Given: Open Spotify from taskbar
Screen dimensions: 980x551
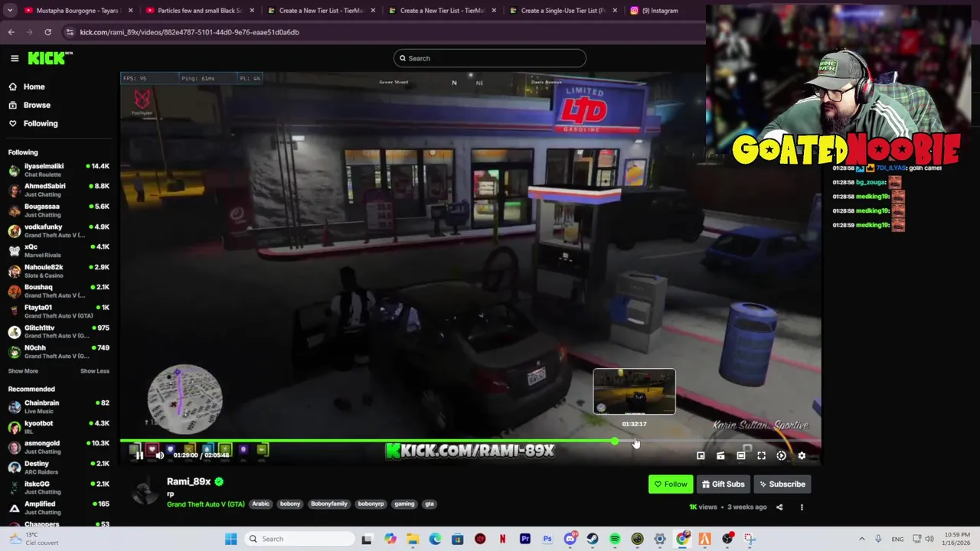Looking at the screenshot, I should [615, 539].
